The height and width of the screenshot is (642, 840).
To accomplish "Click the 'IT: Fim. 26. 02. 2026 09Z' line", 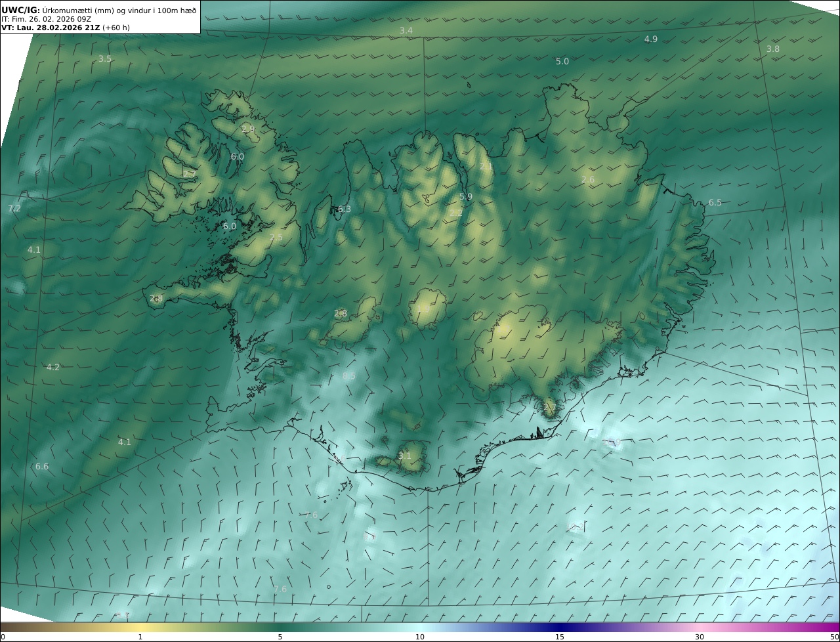I will click(x=45, y=20).
